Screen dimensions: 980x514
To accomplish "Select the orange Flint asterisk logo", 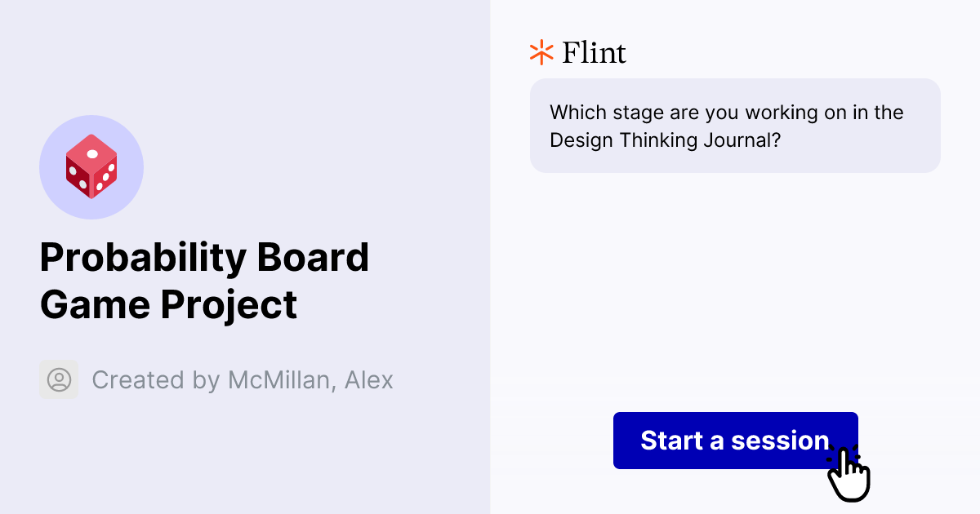I will 541,52.
